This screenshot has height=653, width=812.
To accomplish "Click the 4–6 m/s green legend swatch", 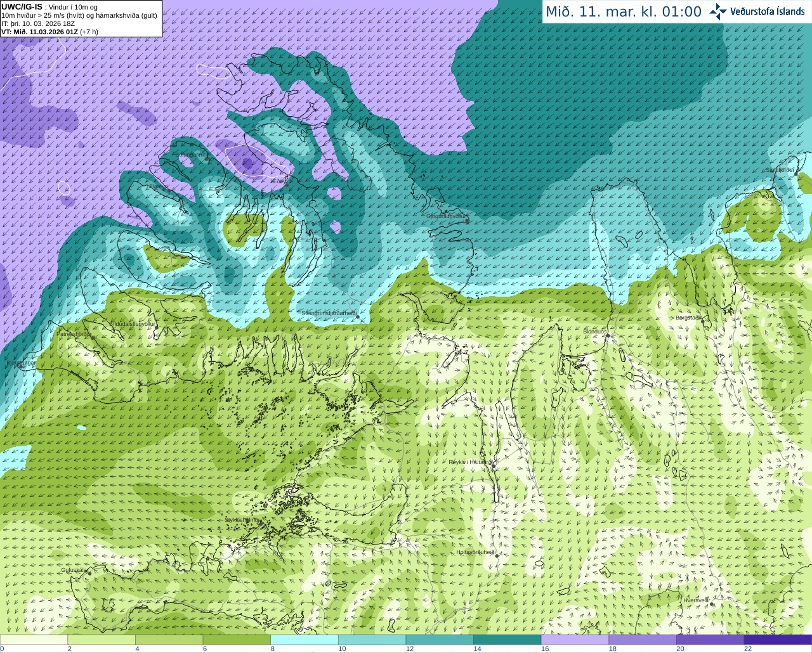I will pos(169,640).
